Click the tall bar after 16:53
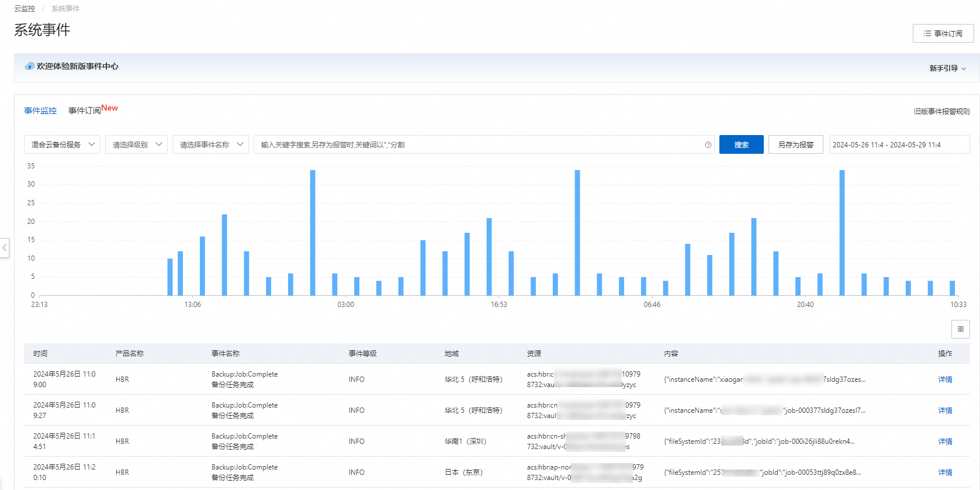This screenshot has height=490, width=980. point(577,233)
